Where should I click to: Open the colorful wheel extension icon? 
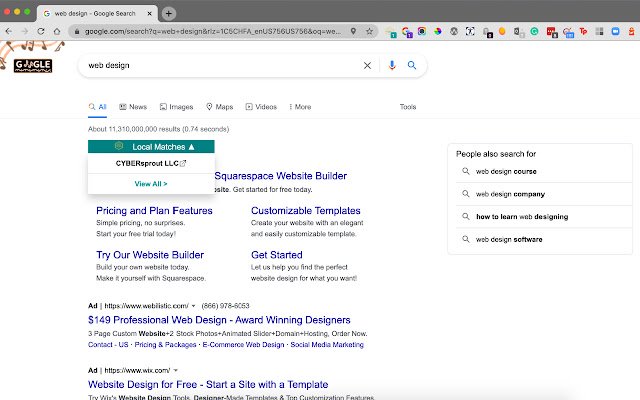438,31
